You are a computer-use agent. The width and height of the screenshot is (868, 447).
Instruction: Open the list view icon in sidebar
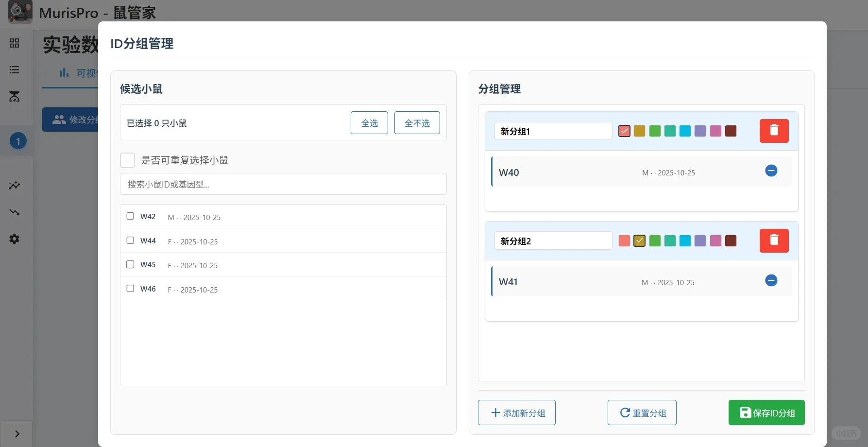15,70
